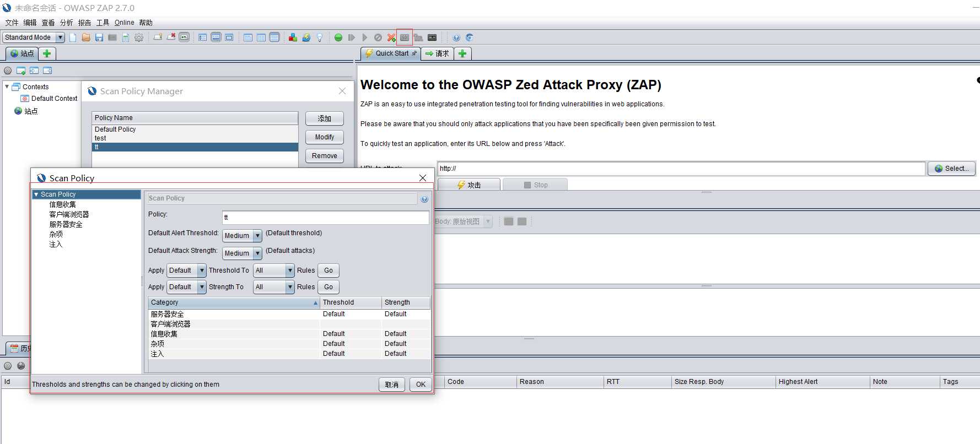This screenshot has width=980, height=444.
Task: Select Default Policy in policy list
Action: 195,129
